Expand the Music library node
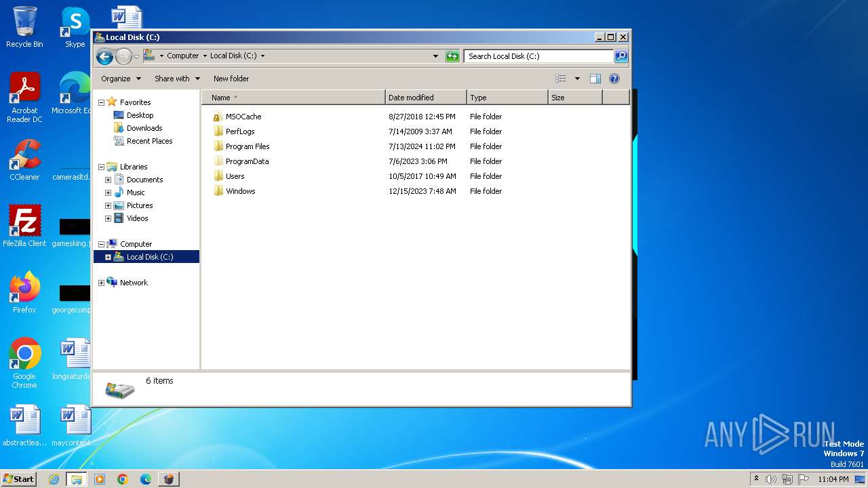This screenshot has width=868, height=488. [108, 192]
